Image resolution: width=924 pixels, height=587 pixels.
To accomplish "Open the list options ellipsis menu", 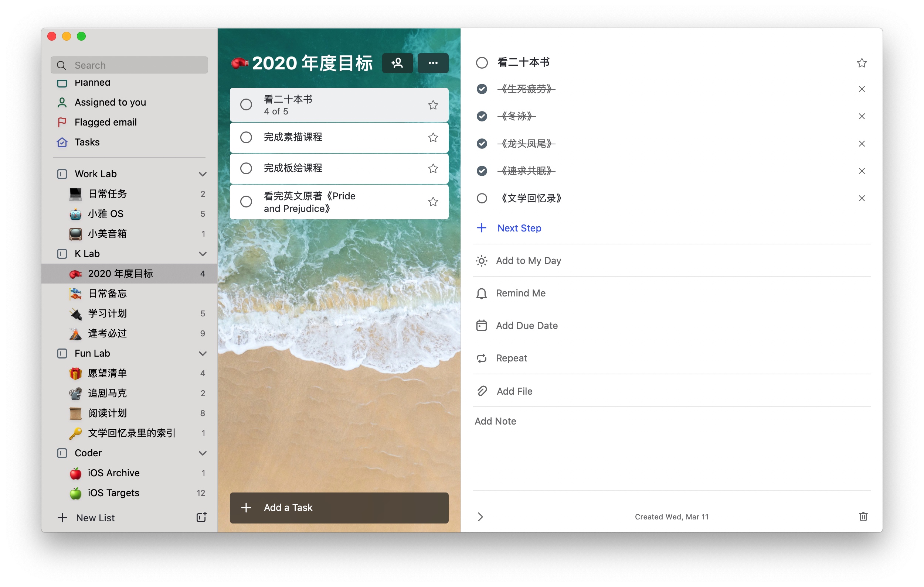I will coord(432,63).
